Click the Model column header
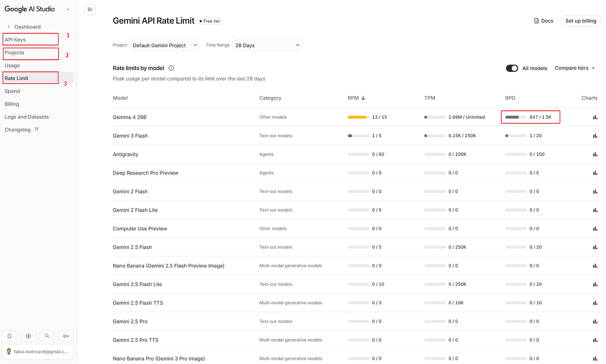 tap(120, 98)
